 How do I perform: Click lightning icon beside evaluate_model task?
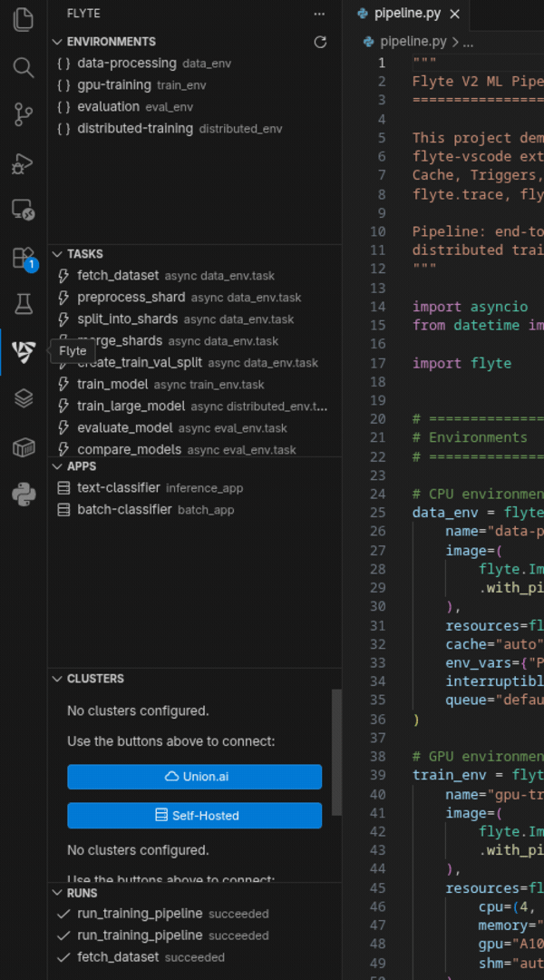[x=63, y=428]
